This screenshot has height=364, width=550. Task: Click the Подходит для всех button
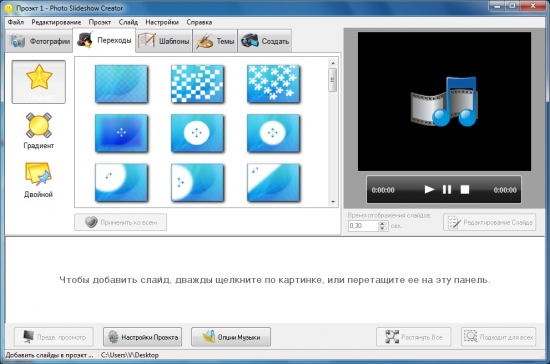coord(498,337)
